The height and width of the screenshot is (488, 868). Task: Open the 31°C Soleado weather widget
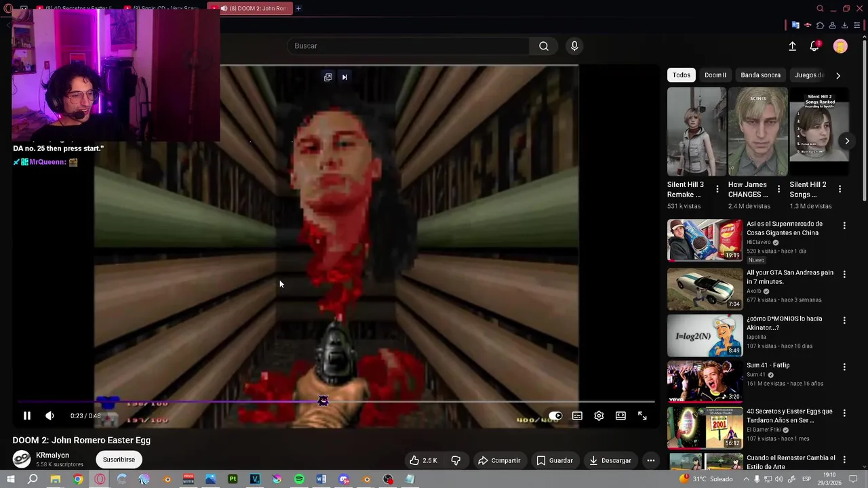click(x=706, y=479)
